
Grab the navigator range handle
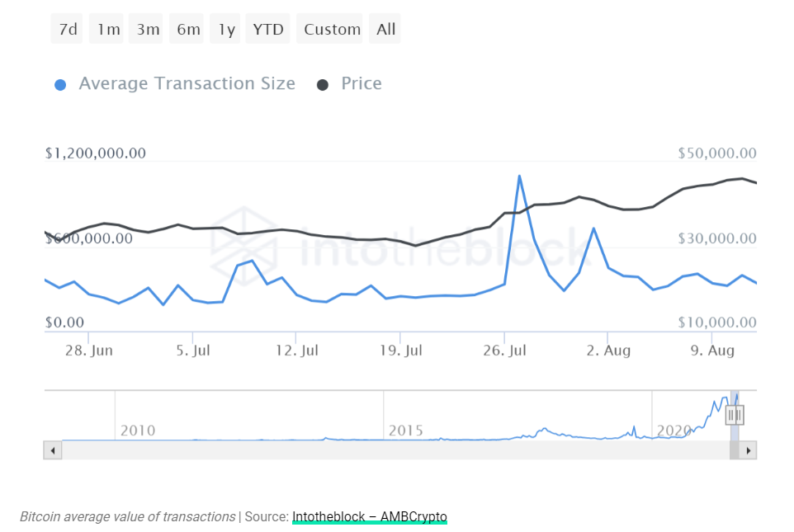pos(735,415)
